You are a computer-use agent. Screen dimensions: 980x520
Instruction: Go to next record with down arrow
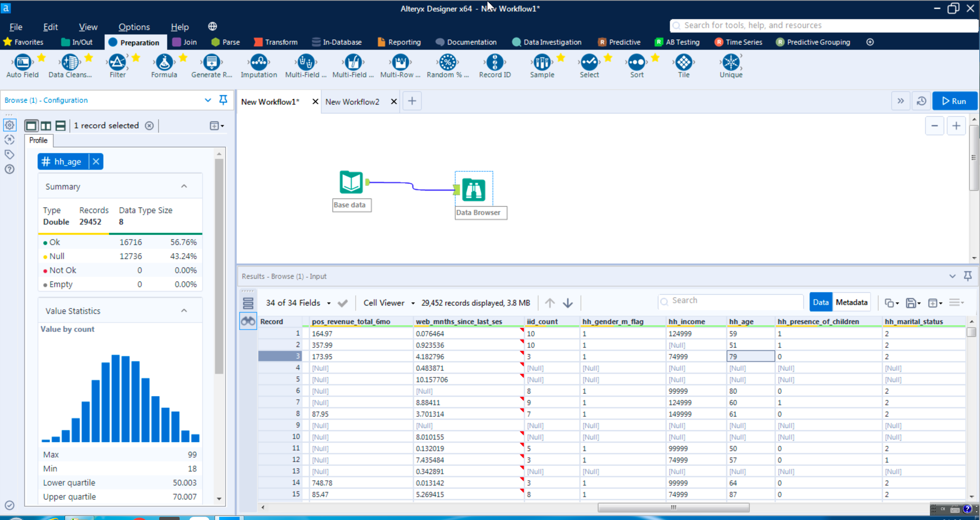568,303
